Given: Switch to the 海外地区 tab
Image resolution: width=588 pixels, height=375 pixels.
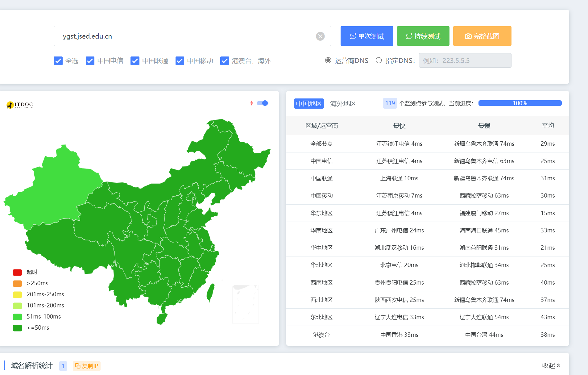Looking at the screenshot, I should point(343,104).
